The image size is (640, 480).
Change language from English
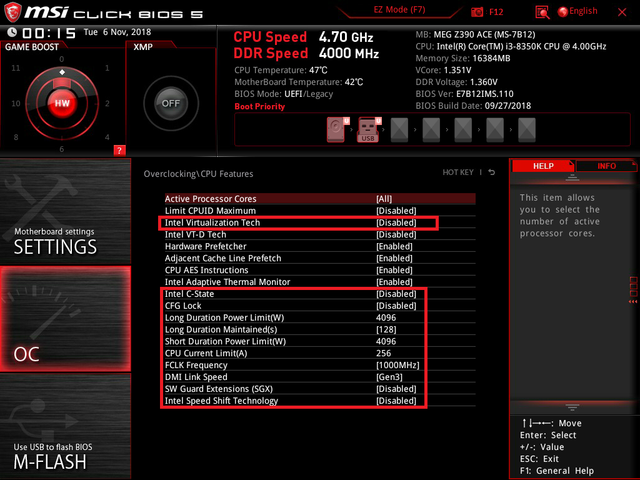(583, 11)
